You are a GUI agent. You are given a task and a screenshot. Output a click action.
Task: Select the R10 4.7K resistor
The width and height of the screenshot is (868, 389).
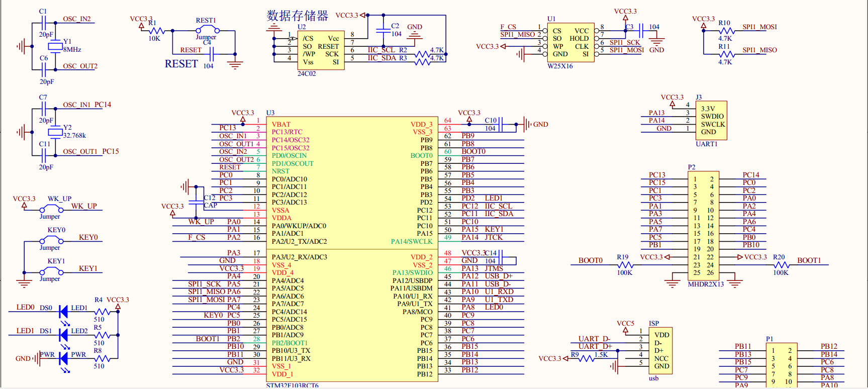coord(726,31)
